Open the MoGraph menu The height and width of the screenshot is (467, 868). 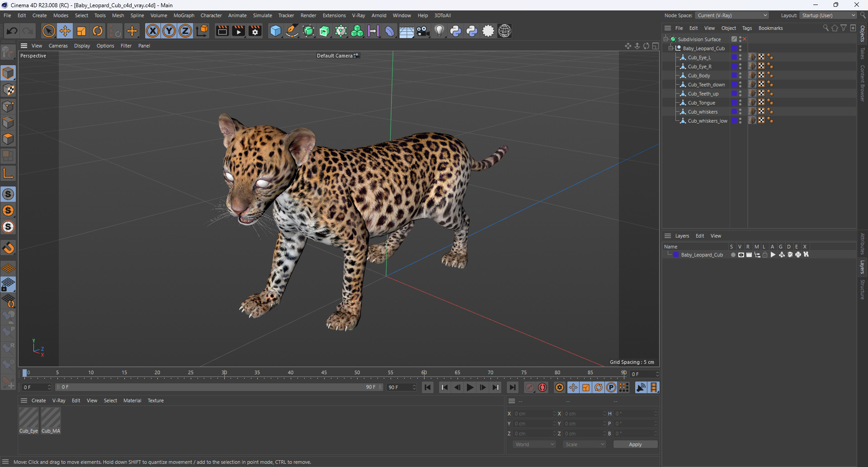pyautogui.click(x=184, y=15)
